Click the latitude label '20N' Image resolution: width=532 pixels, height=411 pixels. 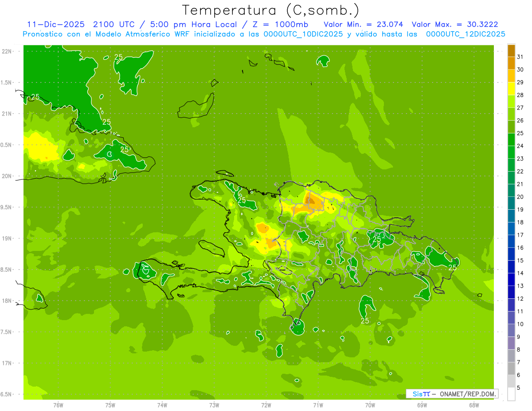pyautogui.click(x=7, y=176)
